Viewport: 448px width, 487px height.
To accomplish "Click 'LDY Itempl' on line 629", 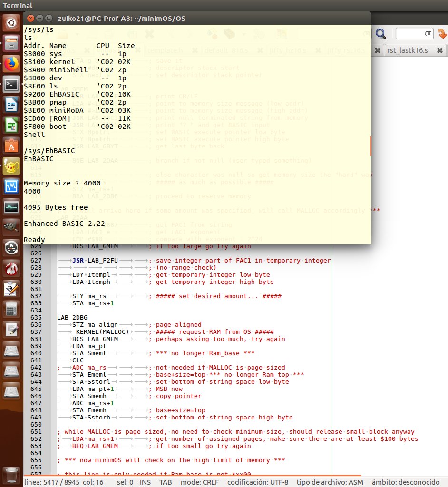I will click(x=91, y=274).
